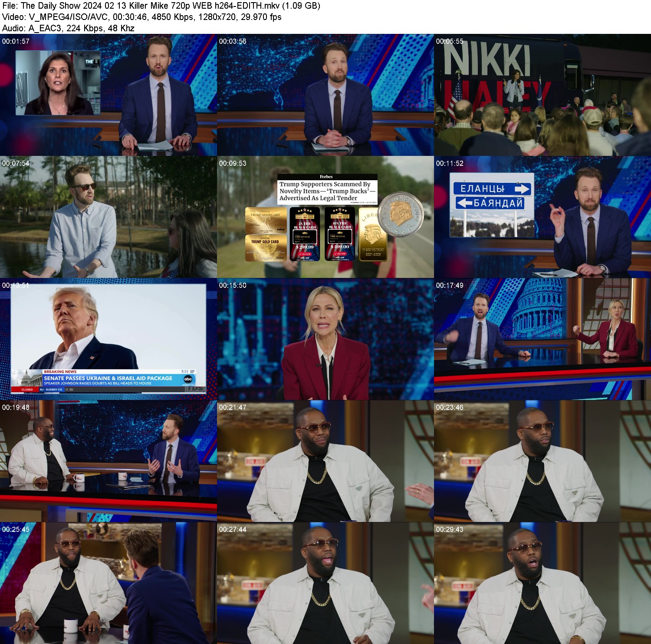Select the over-the-shoulder thumbnail at 00:25:45

[108, 583]
